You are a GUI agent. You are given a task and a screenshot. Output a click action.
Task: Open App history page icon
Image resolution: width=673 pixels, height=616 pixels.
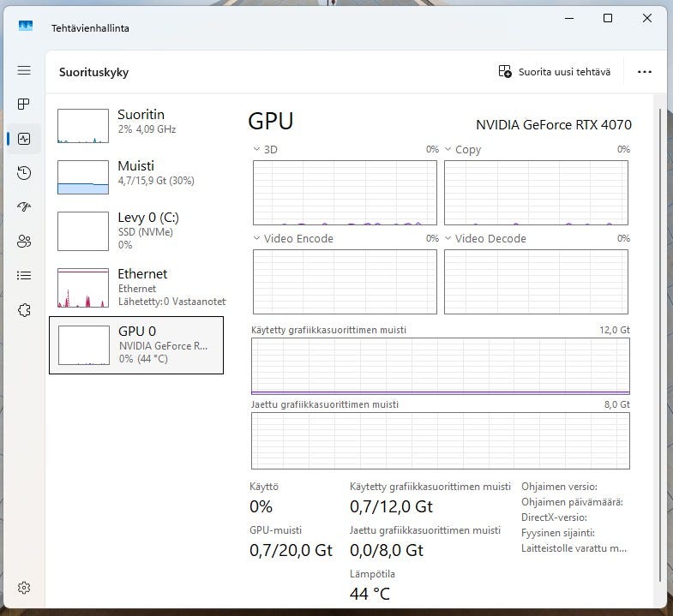click(24, 173)
